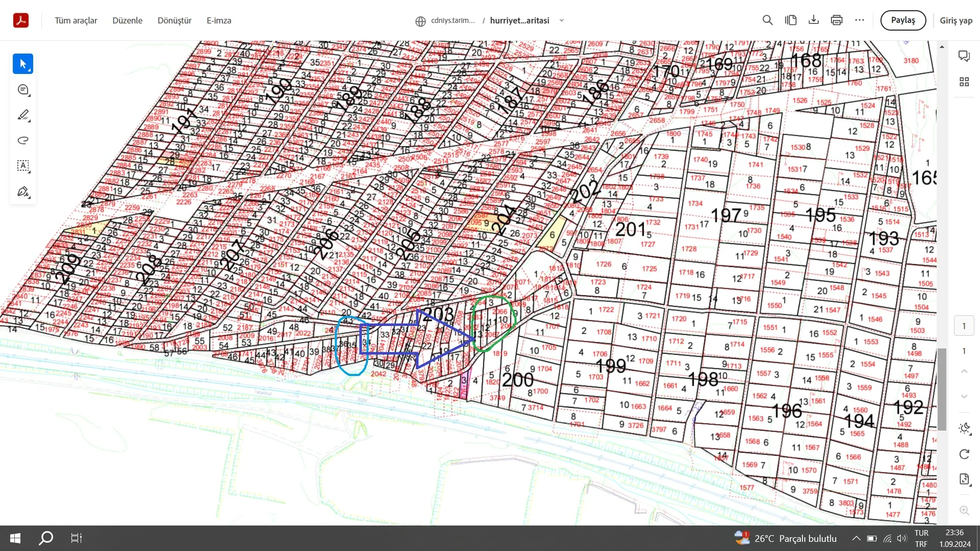Click the rotate page icon
The height and width of the screenshot is (551, 980).
pos(964,454)
